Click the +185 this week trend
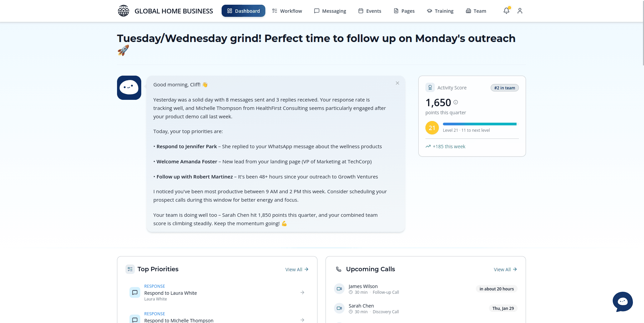This screenshot has width=644, height=323. (446, 147)
